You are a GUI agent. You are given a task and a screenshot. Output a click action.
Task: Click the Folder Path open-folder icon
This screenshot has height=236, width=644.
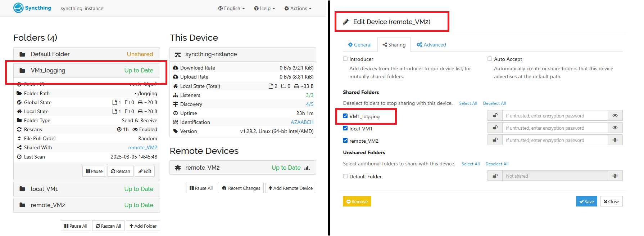coord(19,93)
